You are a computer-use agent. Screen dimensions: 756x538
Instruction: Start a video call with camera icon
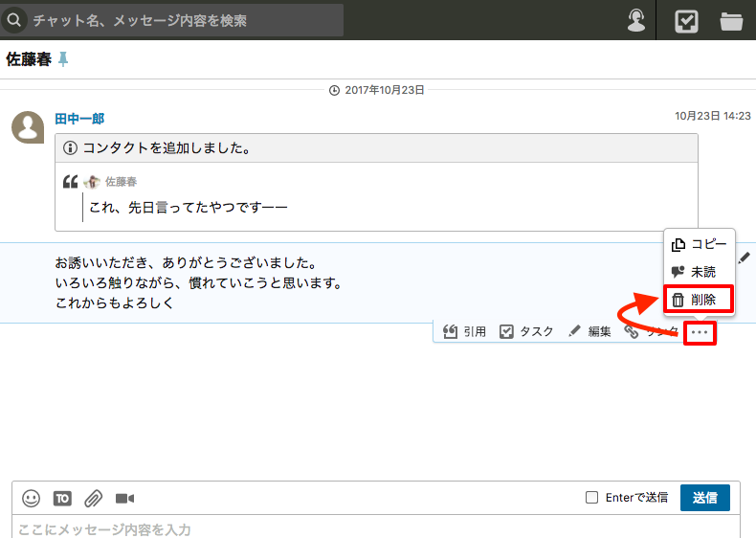(124, 498)
